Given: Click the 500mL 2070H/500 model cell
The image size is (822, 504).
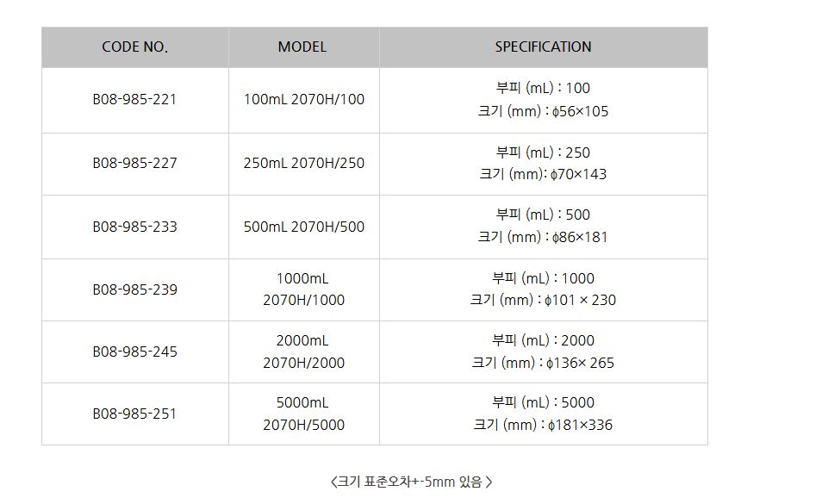Looking at the screenshot, I should [303, 227].
